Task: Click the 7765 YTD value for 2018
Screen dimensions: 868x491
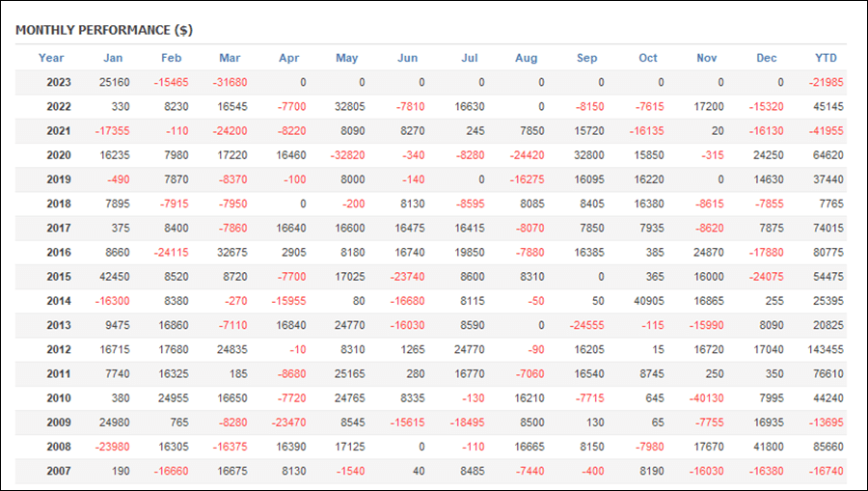Action: (831, 204)
